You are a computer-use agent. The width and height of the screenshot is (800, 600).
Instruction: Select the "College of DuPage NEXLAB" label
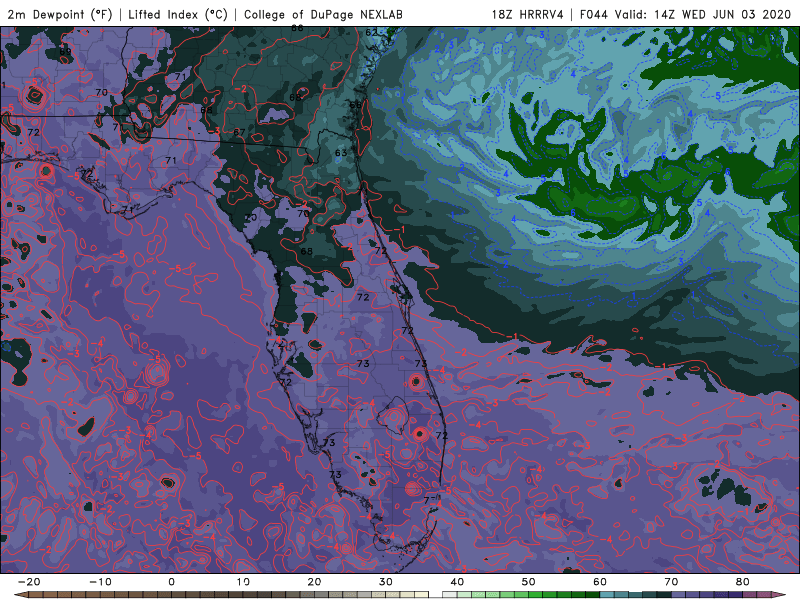coord(323,15)
